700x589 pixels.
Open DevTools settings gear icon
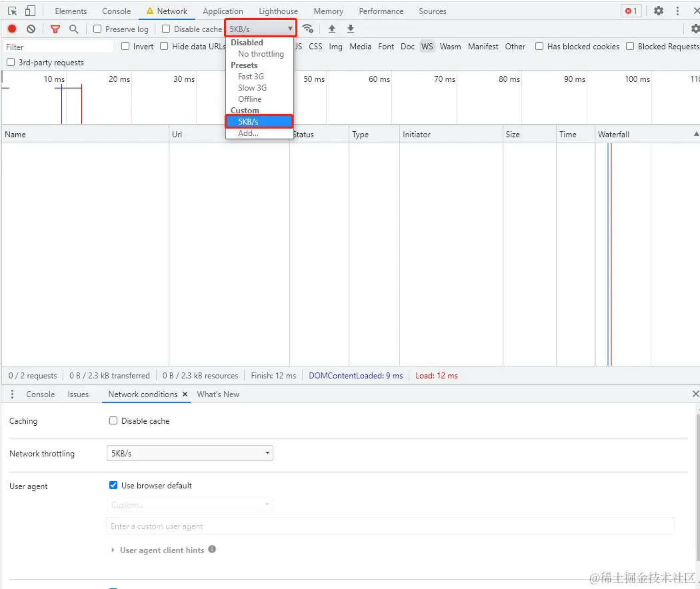click(x=659, y=11)
